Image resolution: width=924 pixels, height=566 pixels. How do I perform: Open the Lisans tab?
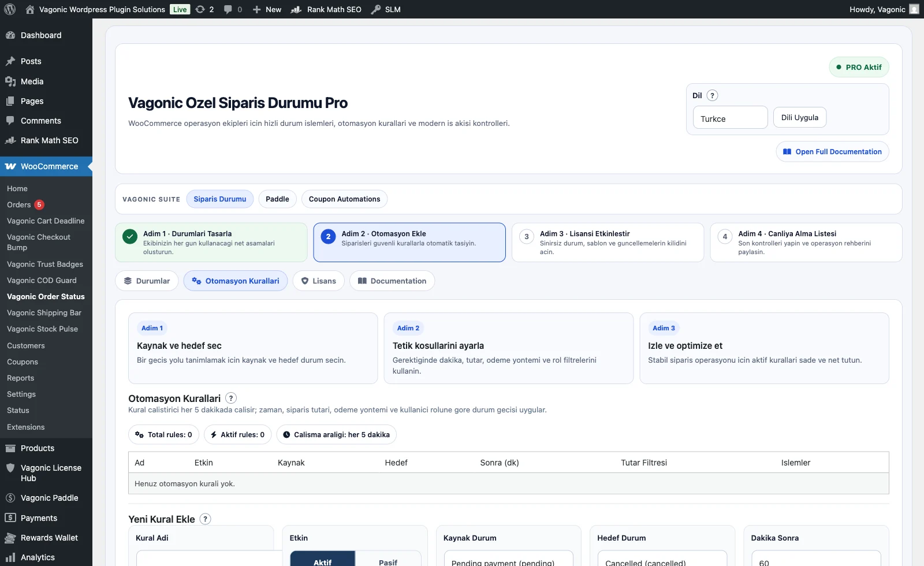coord(319,281)
